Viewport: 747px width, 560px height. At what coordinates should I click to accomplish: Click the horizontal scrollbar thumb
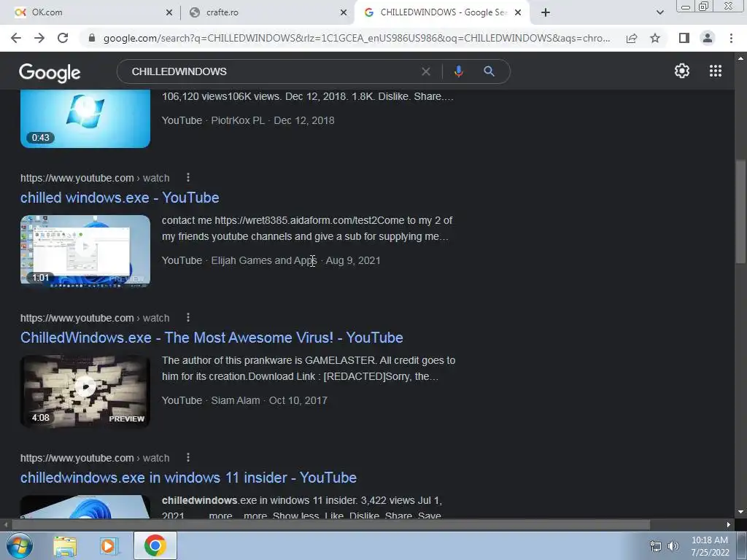pyautogui.click(x=331, y=525)
